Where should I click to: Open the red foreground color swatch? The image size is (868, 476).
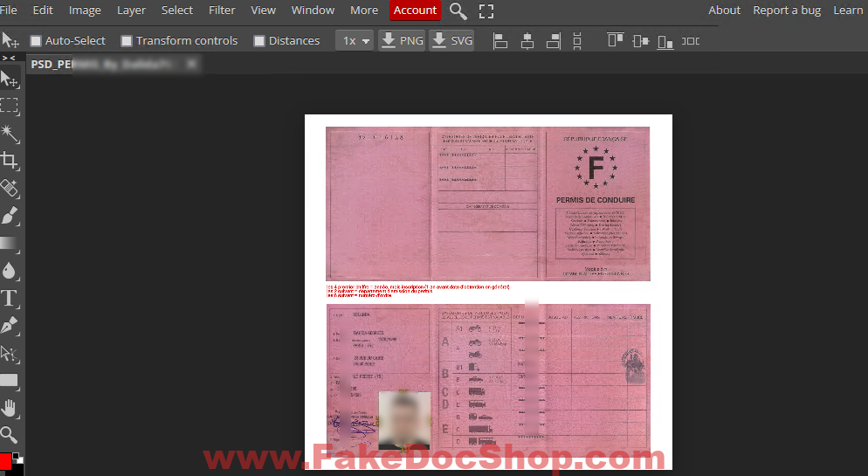[x=5, y=461]
